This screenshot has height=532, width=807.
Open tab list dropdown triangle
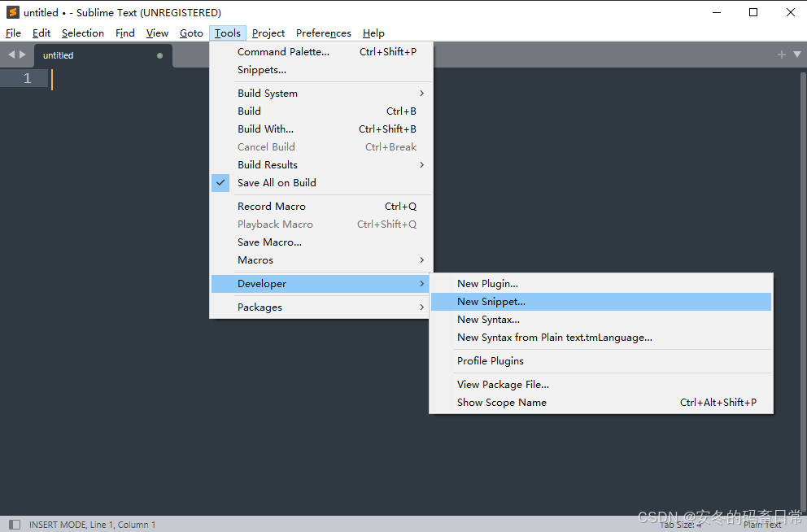tap(797, 55)
